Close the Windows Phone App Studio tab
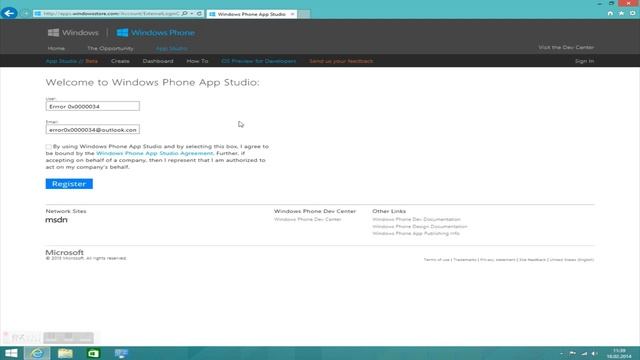Image resolution: width=640 pixels, height=360 pixels. (x=292, y=14)
